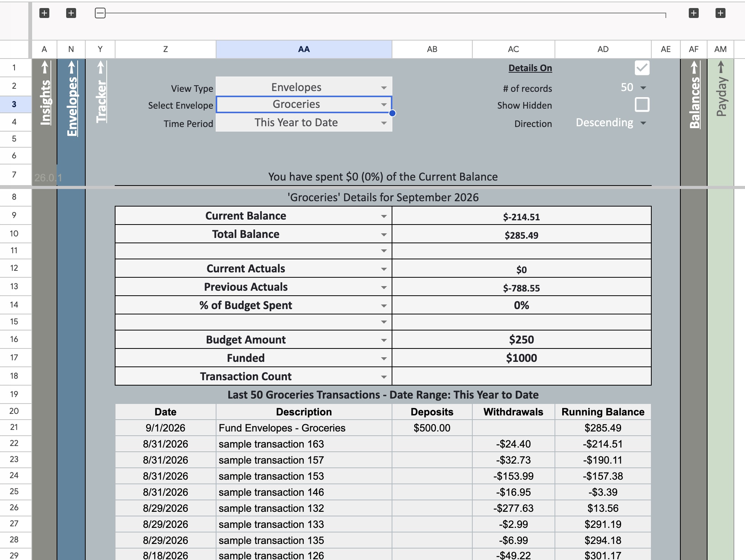Click the Details On link

point(530,68)
